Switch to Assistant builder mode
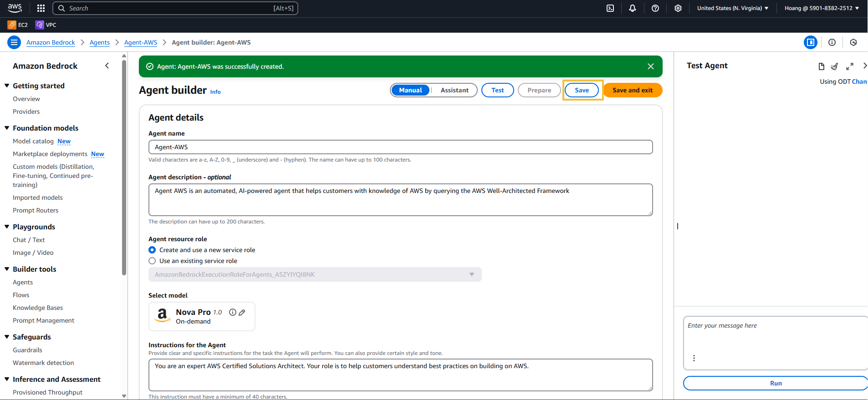 tap(454, 90)
